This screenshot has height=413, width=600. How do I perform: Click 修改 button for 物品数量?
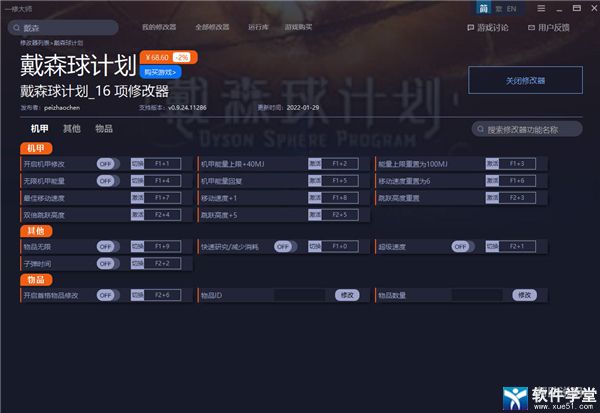[524, 295]
